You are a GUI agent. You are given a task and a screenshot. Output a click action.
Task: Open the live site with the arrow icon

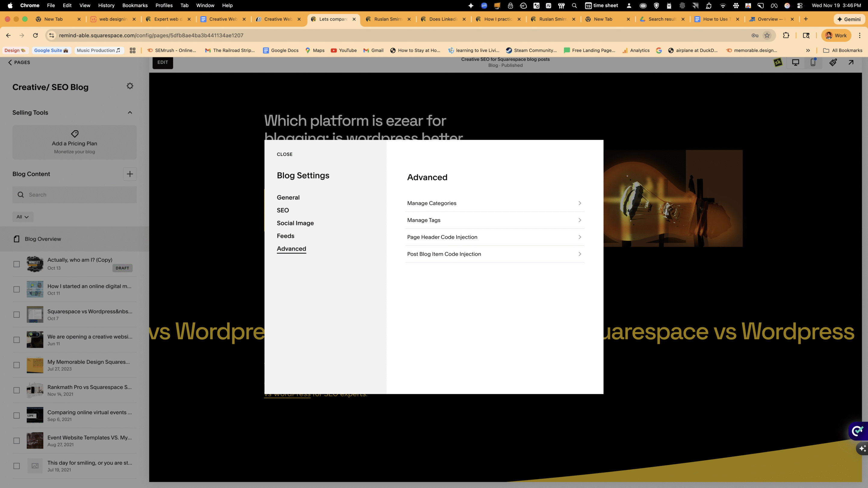pyautogui.click(x=851, y=62)
